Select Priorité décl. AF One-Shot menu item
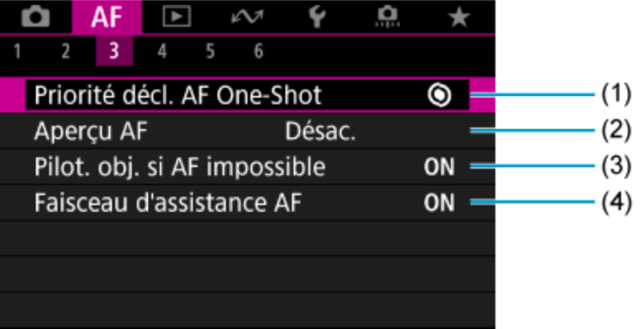 click(178, 95)
